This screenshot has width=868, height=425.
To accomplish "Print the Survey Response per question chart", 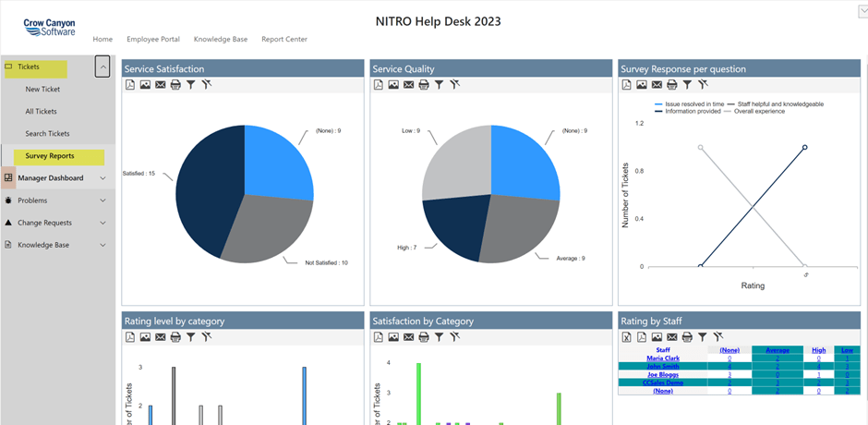I will 671,85.
